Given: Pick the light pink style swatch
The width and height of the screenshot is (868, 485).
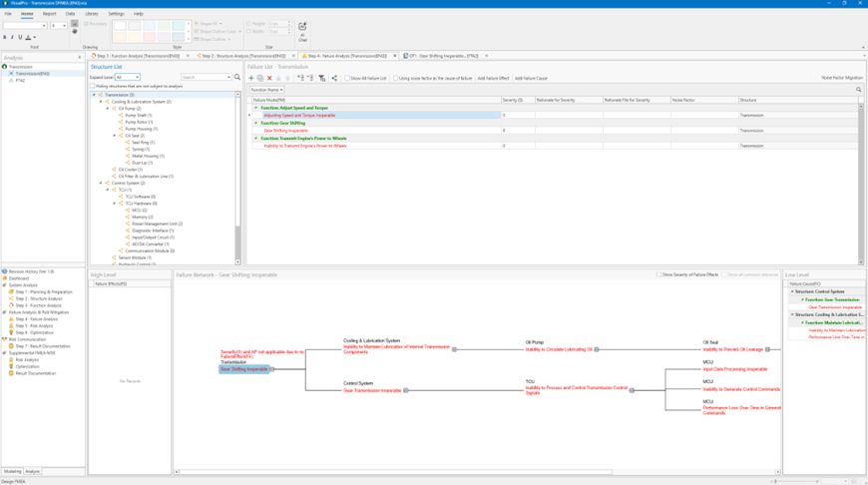Looking at the screenshot, I should click(149, 37).
